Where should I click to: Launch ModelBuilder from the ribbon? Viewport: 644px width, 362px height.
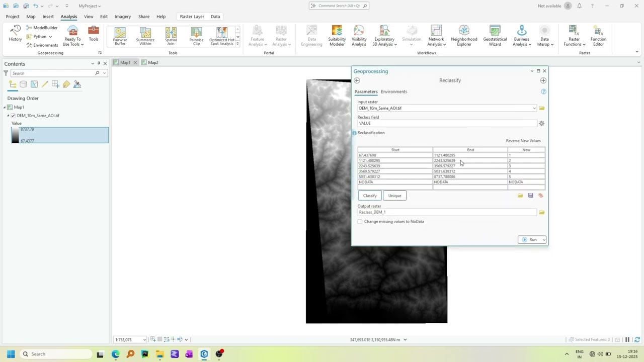pos(42,28)
